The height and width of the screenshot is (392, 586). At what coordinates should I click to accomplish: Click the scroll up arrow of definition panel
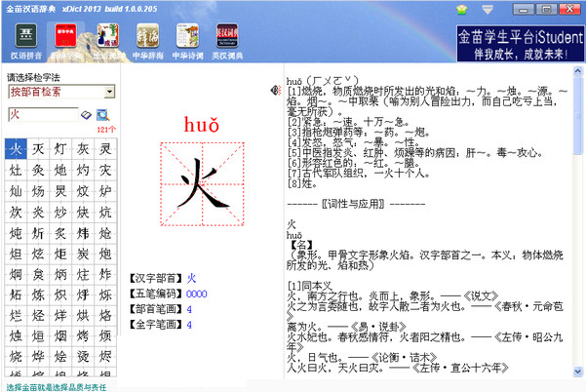(578, 70)
